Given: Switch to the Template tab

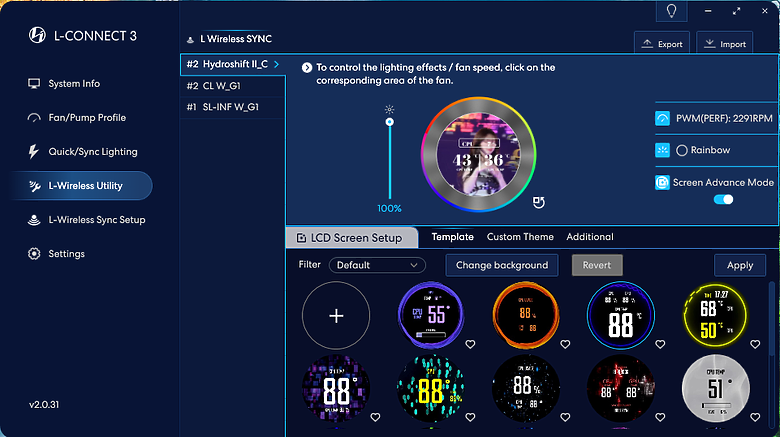Looking at the screenshot, I should 453,237.
